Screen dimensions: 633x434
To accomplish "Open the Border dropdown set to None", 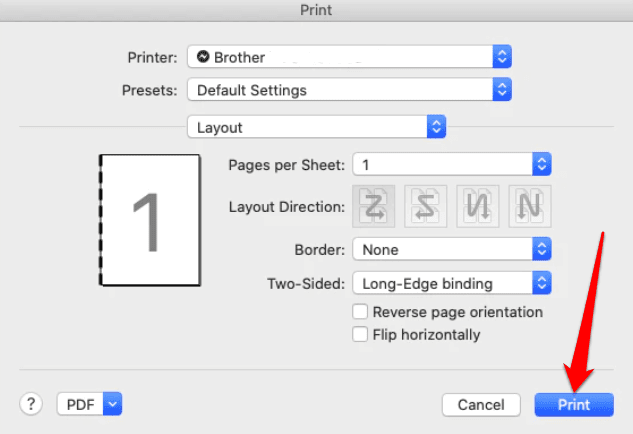I will click(x=452, y=249).
